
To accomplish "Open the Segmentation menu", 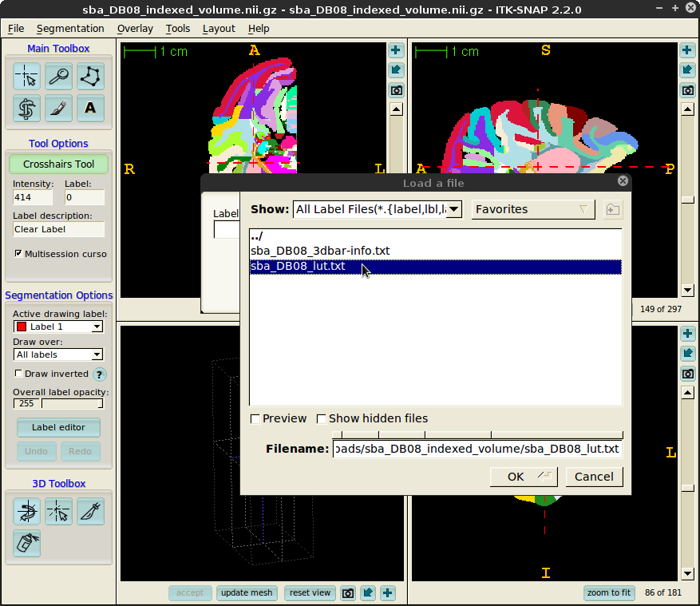I will [70, 29].
